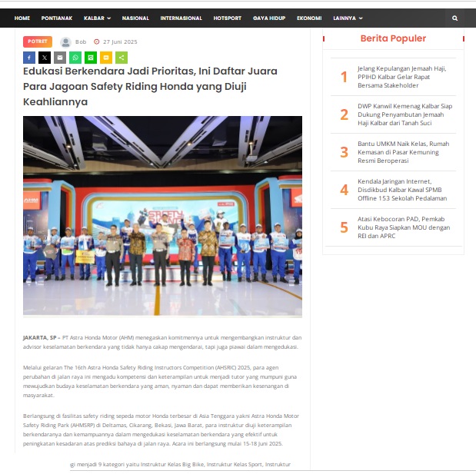Click the yellow message share icon
This screenshot has height=474, width=476.
point(106,58)
